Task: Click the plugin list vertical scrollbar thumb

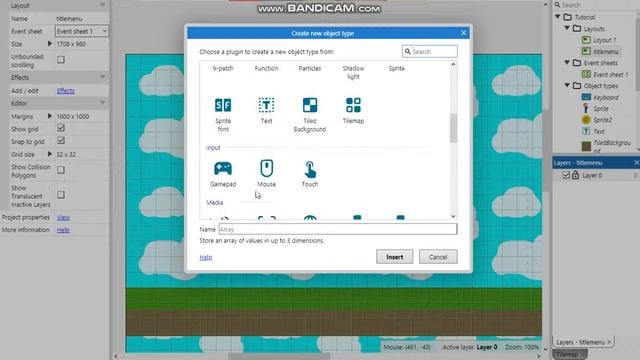Action: click(453, 128)
